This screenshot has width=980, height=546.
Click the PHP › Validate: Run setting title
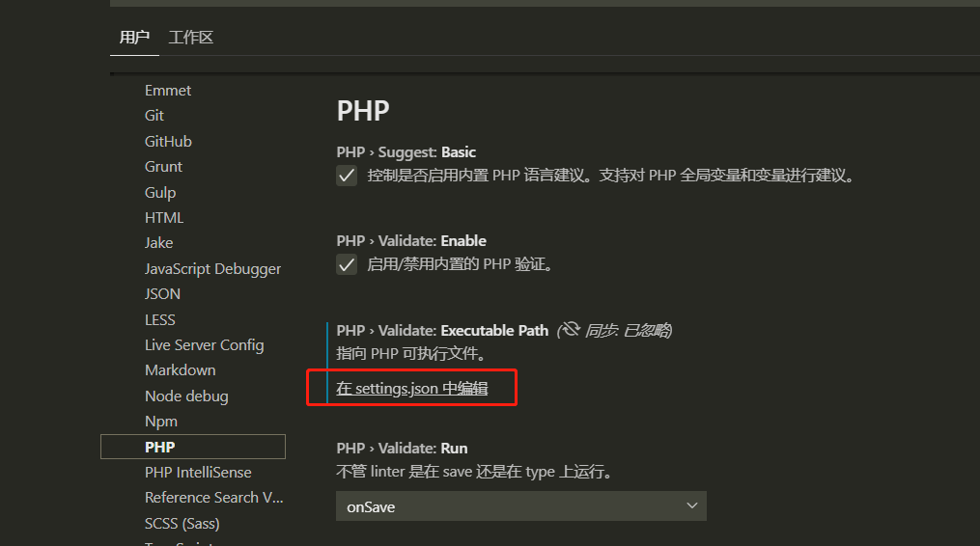(402, 449)
